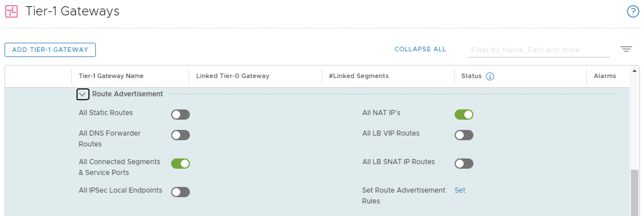Click Collapse All link
This screenshot has width=644, height=216.
pyautogui.click(x=420, y=49)
